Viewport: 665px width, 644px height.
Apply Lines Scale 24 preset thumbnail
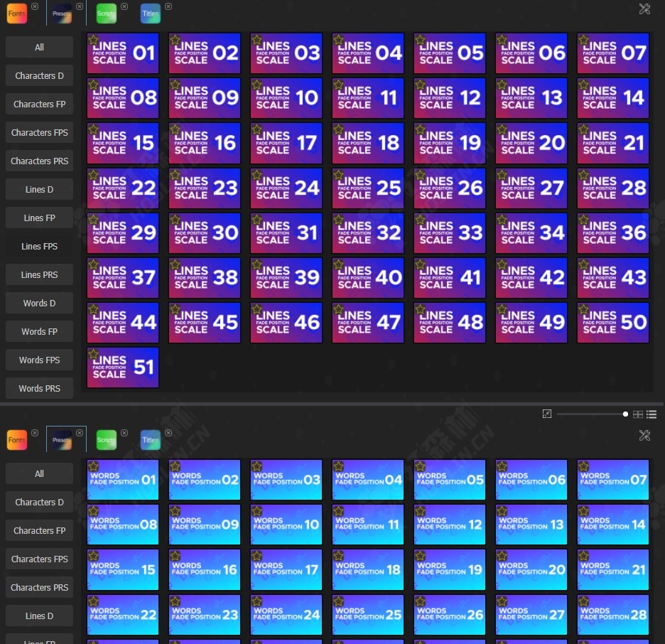coord(286,188)
